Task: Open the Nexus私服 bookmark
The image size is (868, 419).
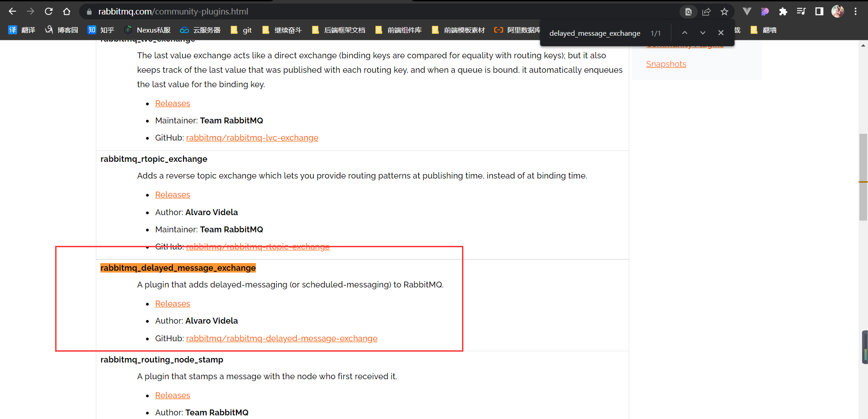Action: point(148,30)
